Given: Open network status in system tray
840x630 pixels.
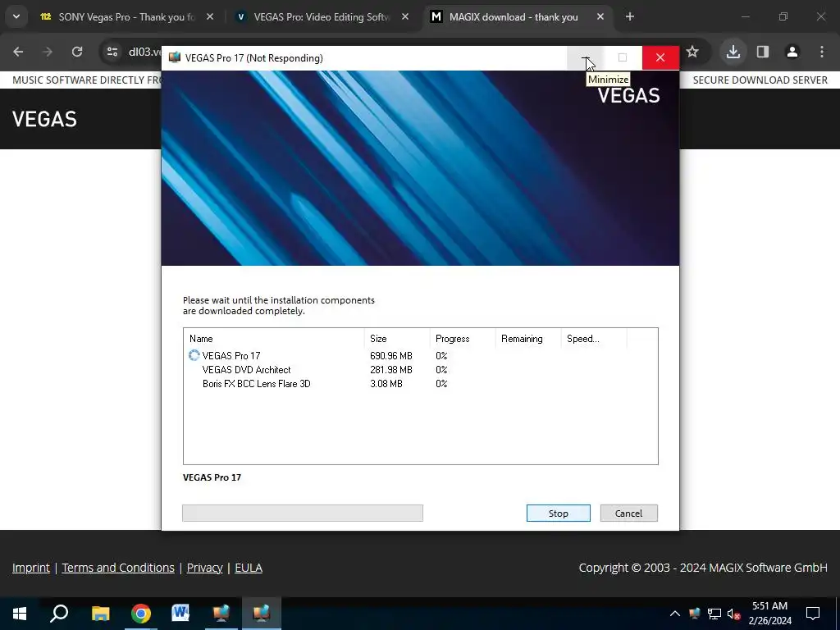Looking at the screenshot, I should tap(714, 614).
